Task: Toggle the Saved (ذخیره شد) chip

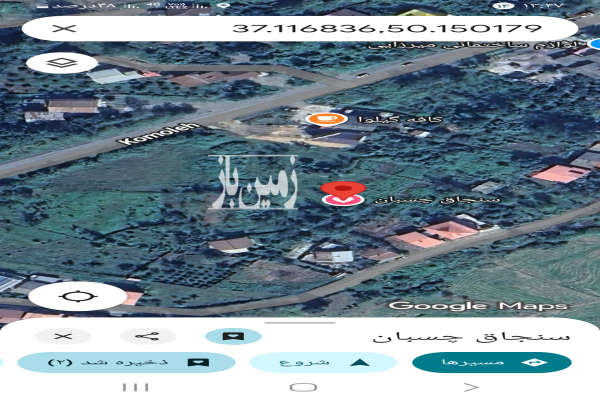Action: pyautogui.click(x=112, y=362)
